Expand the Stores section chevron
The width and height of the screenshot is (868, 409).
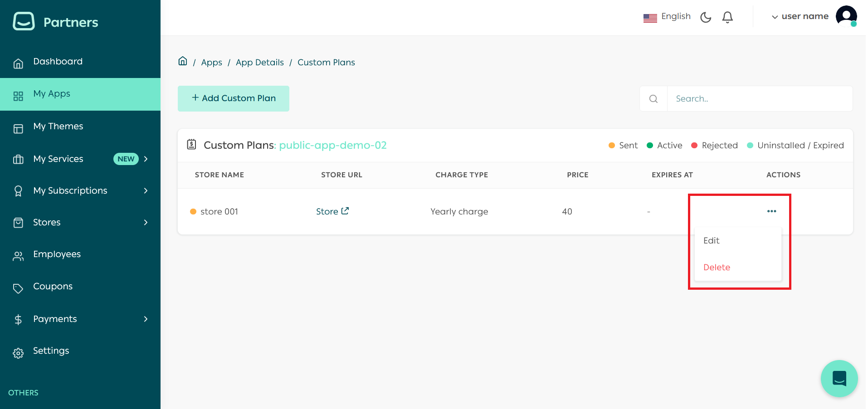(145, 222)
